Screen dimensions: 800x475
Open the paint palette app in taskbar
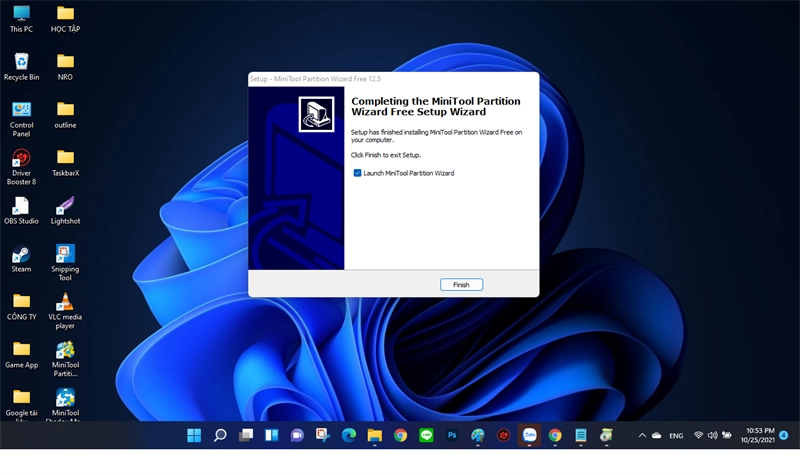click(478, 435)
